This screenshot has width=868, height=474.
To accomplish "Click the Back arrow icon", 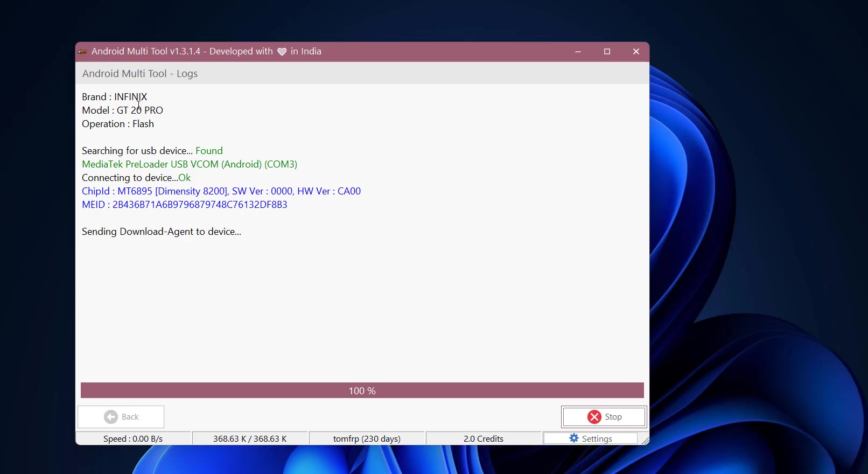I will (111, 417).
